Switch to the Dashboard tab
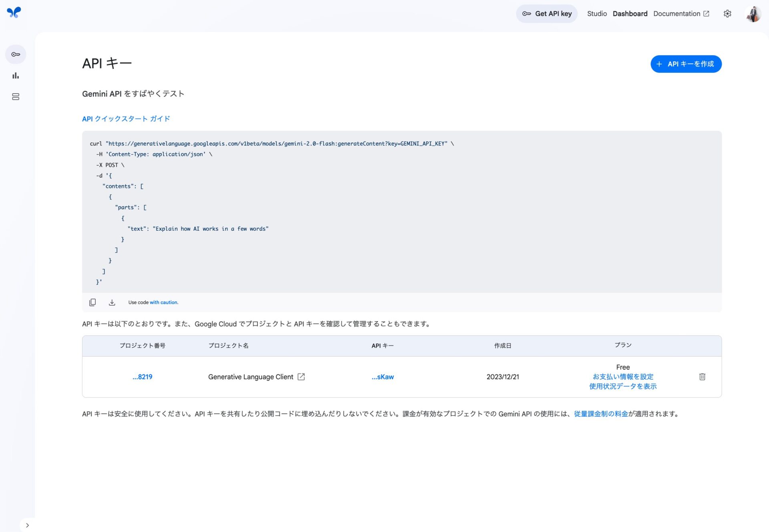 [x=630, y=14]
